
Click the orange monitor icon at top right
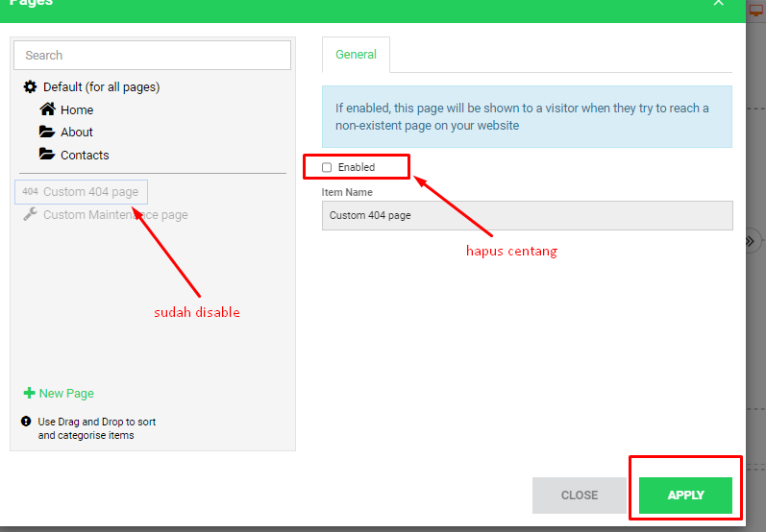tap(755, 10)
